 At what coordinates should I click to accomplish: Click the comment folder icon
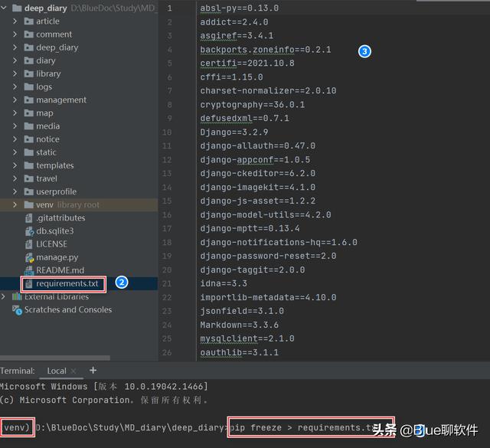29,34
